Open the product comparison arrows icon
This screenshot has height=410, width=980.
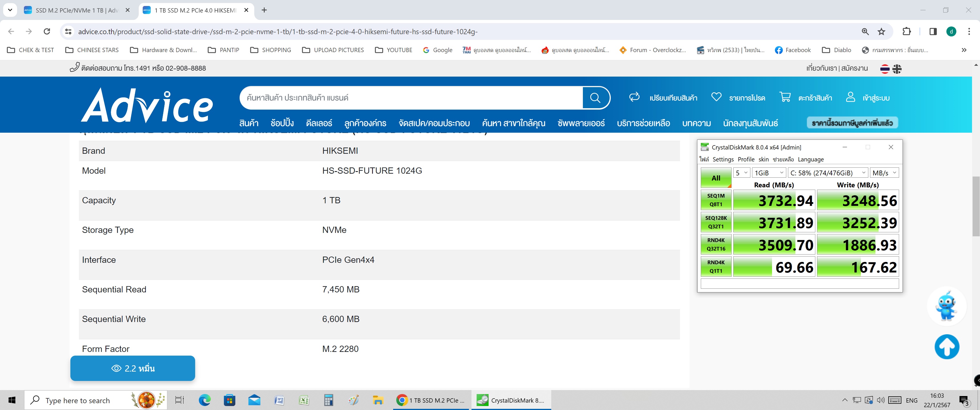click(634, 97)
